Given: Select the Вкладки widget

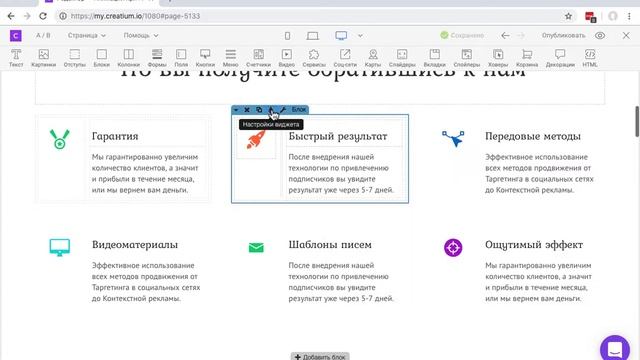Looking at the screenshot, I should (x=434, y=58).
